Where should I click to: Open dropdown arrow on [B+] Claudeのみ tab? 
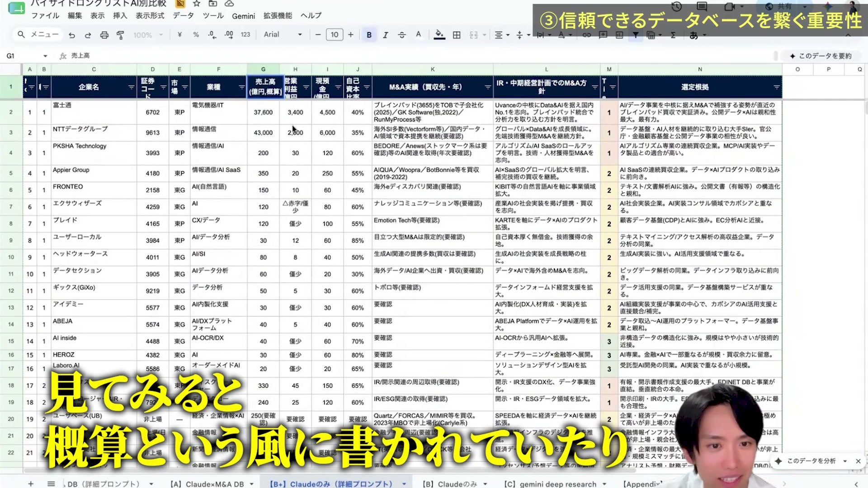click(x=404, y=484)
